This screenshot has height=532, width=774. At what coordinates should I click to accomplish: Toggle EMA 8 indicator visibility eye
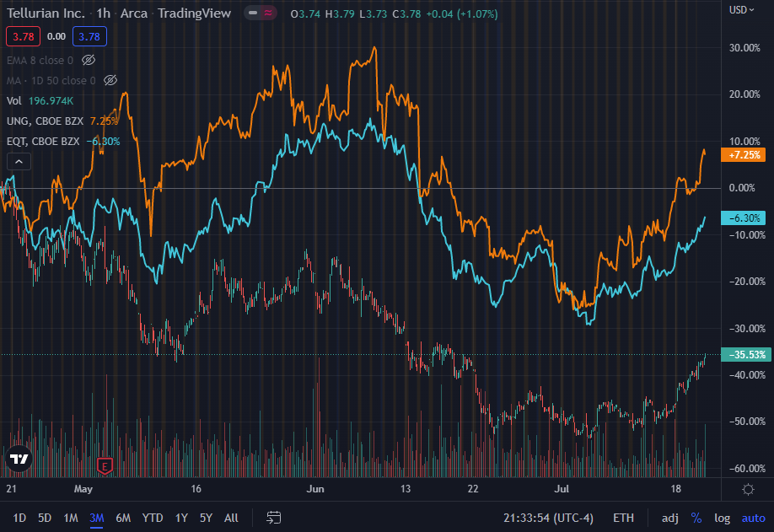tap(89, 60)
